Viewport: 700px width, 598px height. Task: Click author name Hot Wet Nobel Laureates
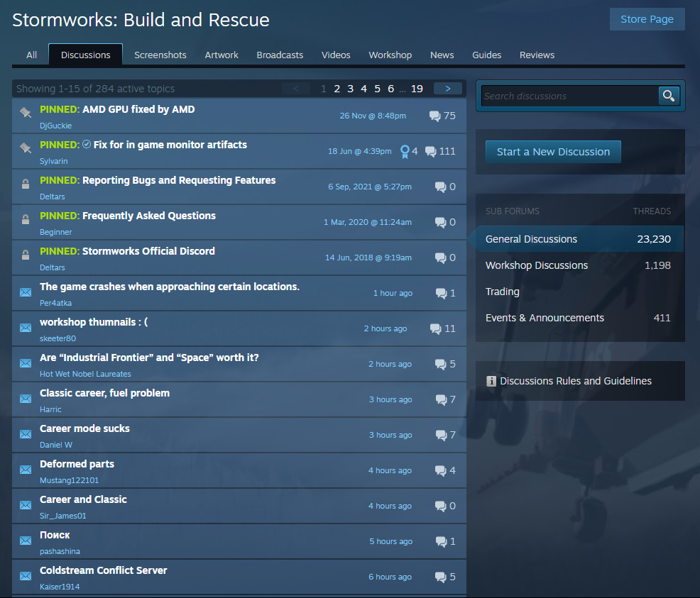(85, 374)
